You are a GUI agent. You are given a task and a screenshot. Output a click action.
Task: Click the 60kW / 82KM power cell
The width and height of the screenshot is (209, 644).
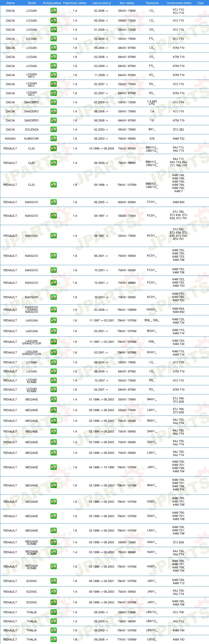(x=127, y=202)
